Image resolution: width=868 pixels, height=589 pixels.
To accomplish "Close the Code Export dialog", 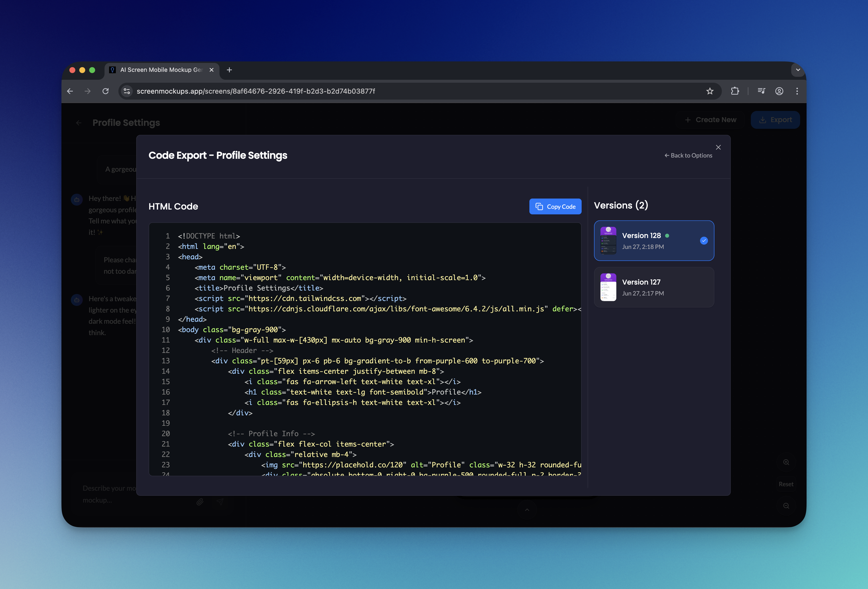I will [718, 147].
